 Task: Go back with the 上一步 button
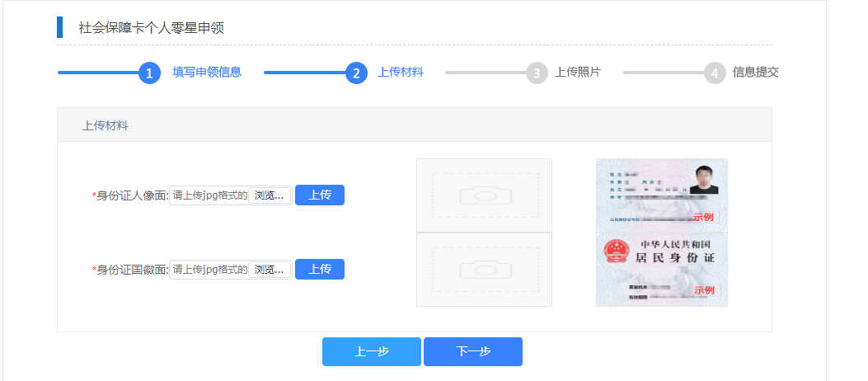click(x=371, y=351)
